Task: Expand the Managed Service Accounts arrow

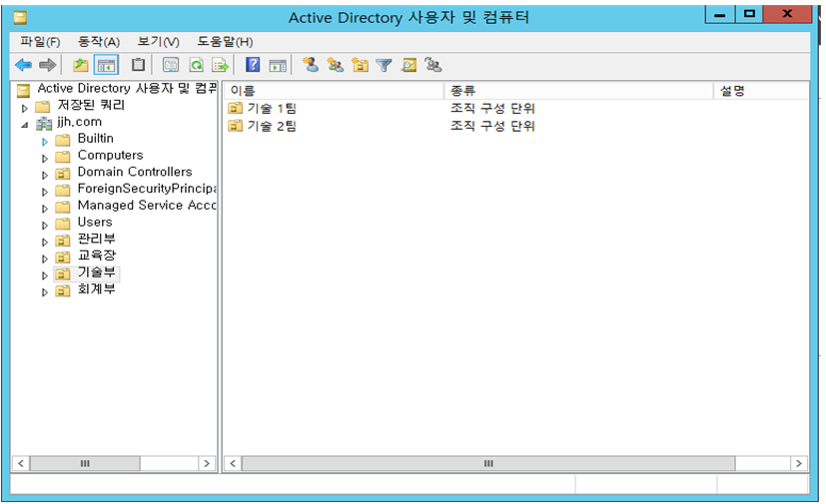Action: point(45,209)
